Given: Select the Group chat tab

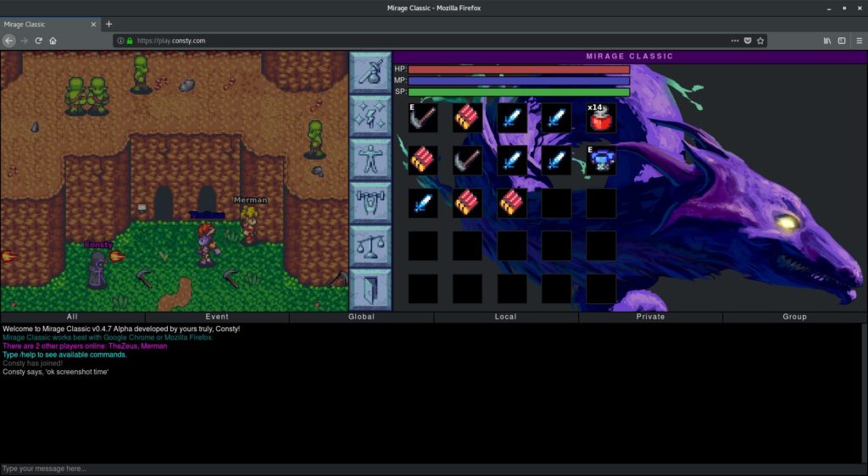Looking at the screenshot, I should click(x=795, y=317).
